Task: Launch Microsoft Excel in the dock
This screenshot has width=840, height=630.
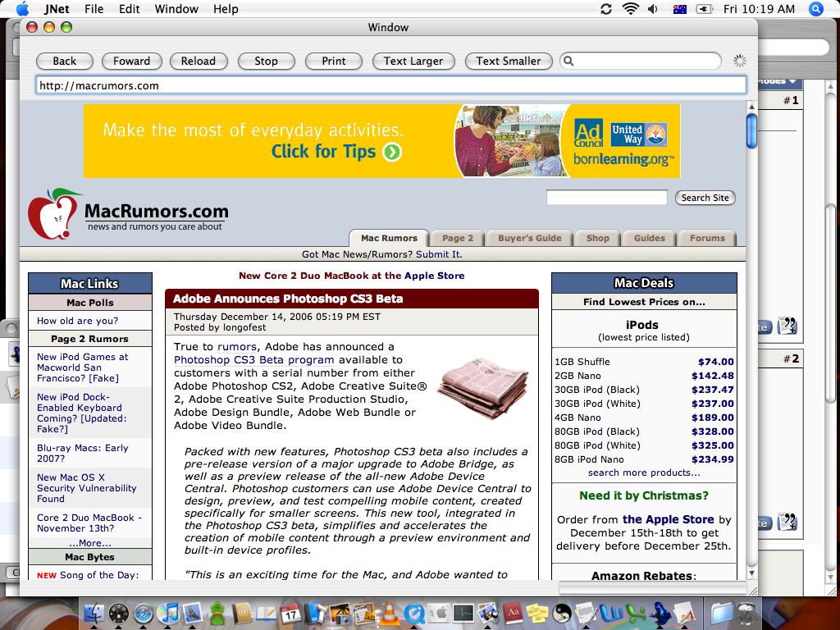Action: (x=636, y=614)
